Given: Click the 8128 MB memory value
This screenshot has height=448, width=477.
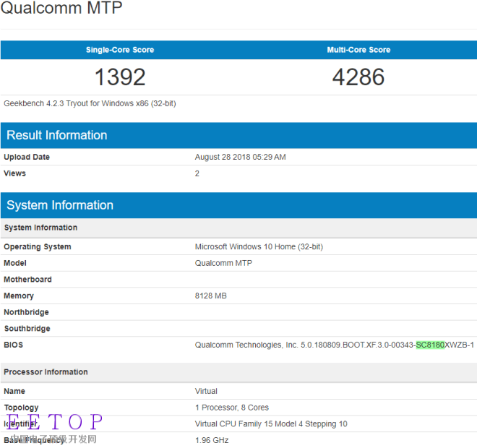Looking at the screenshot, I should point(211,296).
